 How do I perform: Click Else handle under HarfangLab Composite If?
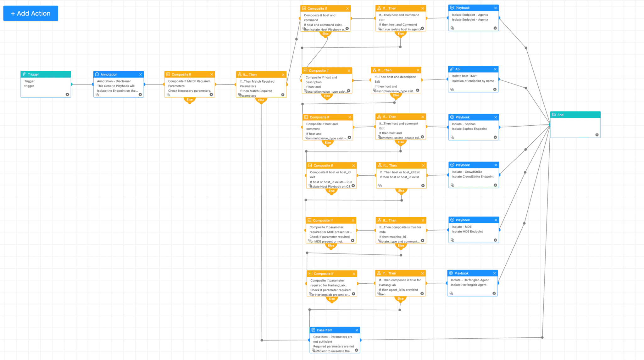click(332, 299)
